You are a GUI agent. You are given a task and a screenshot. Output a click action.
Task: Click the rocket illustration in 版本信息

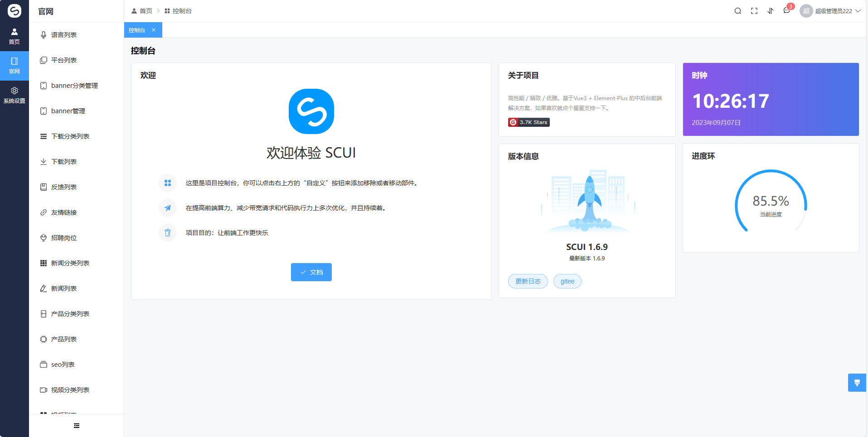click(589, 202)
